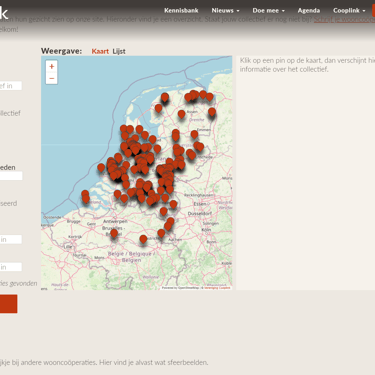This screenshot has width=375, height=375.
Task: Zoom in the map with plus button
Action: (x=52, y=67)
